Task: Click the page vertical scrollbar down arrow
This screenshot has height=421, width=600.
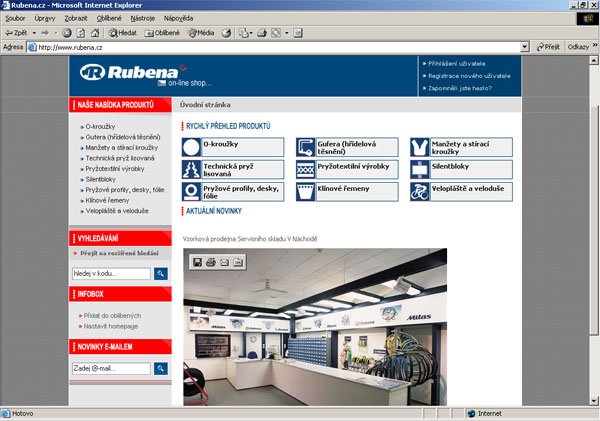Action: pos(594,400)
